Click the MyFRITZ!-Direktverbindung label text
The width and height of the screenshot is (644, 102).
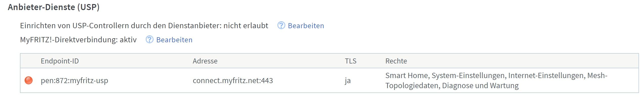[x=68, y=40]
